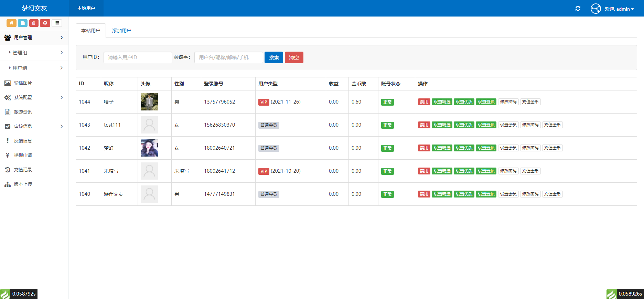Click the 旅游资讯 document icon
Image resolution: width=644 pixels, height=299 pixels.
pyautogui.click(x=8, y=112)
